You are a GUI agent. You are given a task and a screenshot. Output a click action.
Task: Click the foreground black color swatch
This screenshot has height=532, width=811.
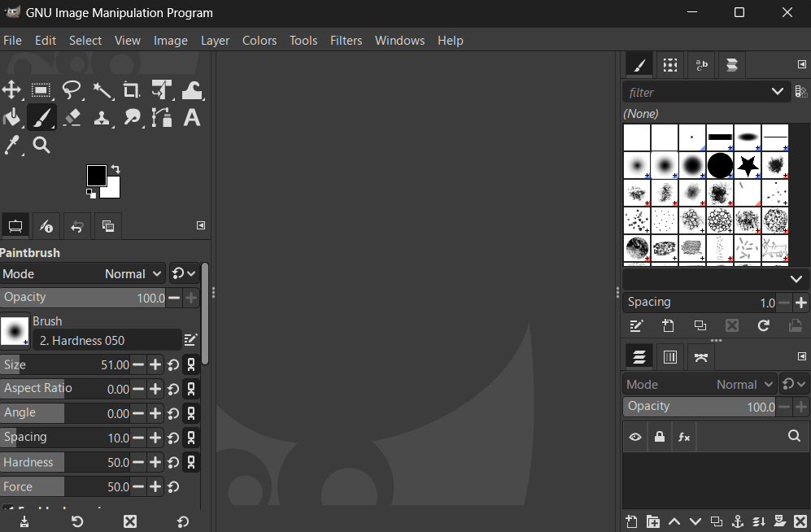pos(96,175)
